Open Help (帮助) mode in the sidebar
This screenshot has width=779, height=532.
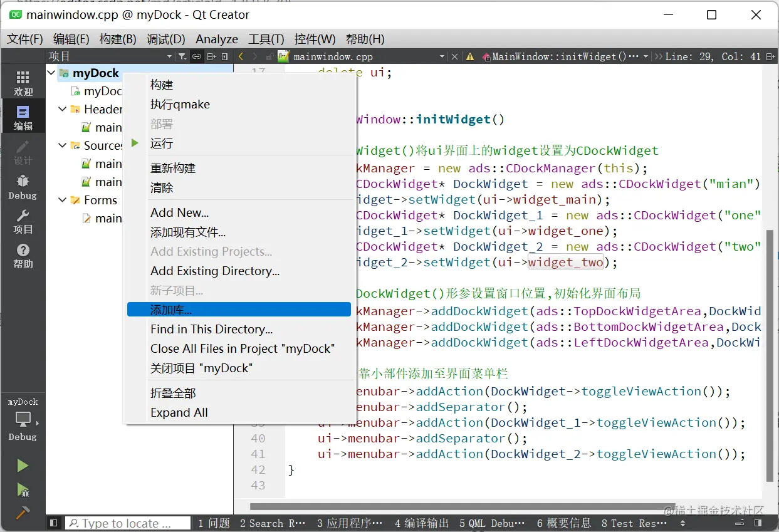pos(23,256)
